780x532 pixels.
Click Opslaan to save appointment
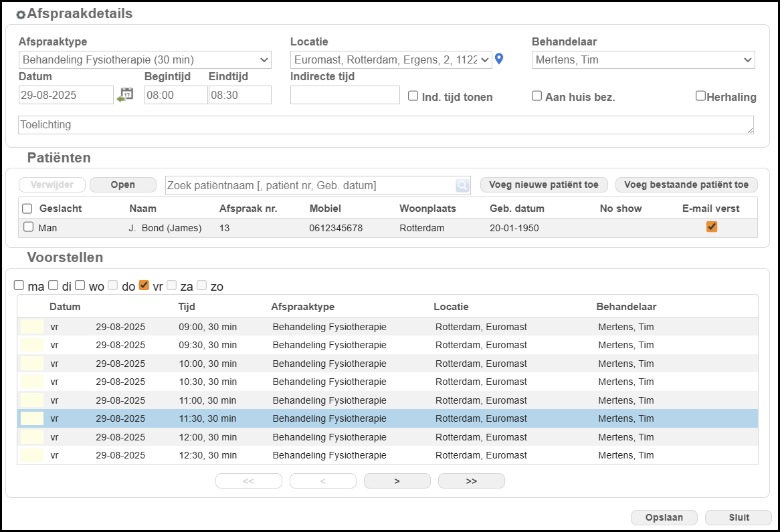pyautogui.click(x=664, y=517)
